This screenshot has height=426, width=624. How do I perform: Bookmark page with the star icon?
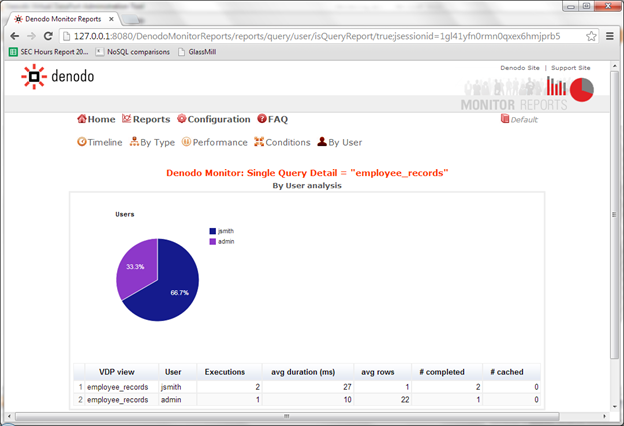(x=591, y=36)
